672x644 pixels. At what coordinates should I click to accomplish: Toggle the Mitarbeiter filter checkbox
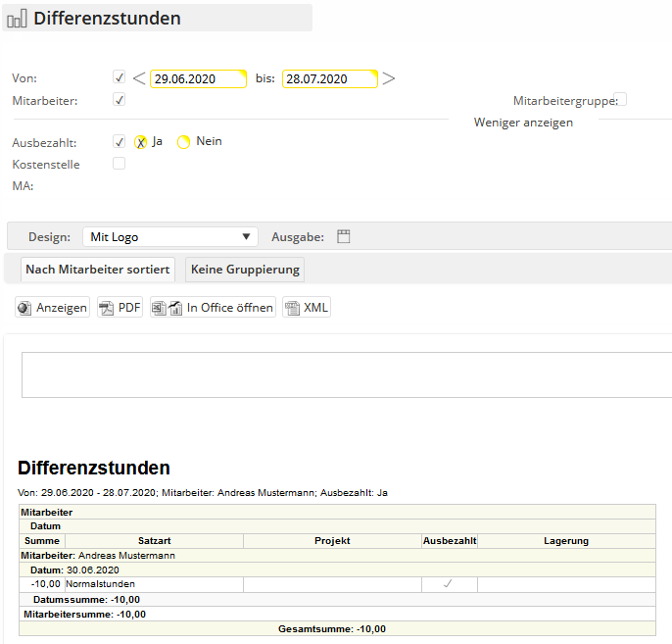120,99
